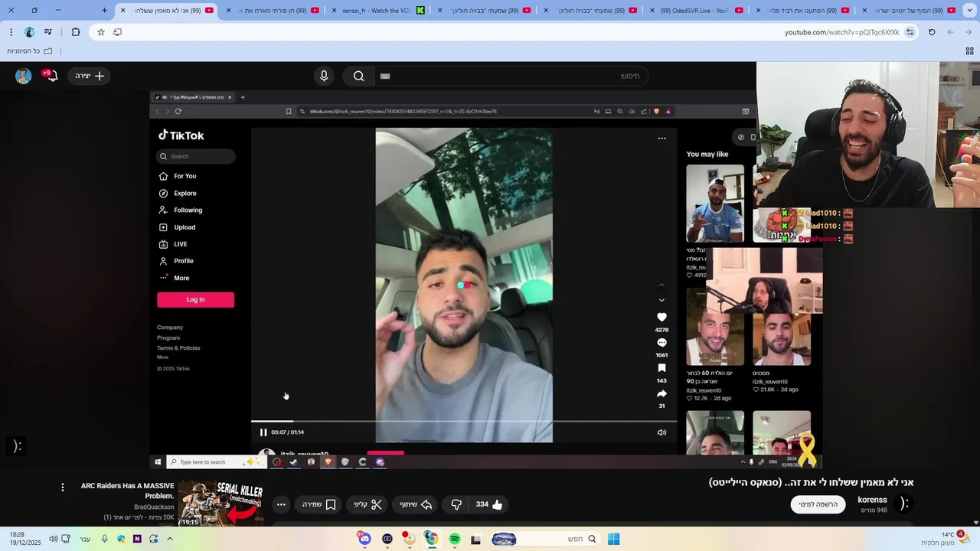
Task: Open Spotify from the Windows taskbar
Action: tap(455, 539)
